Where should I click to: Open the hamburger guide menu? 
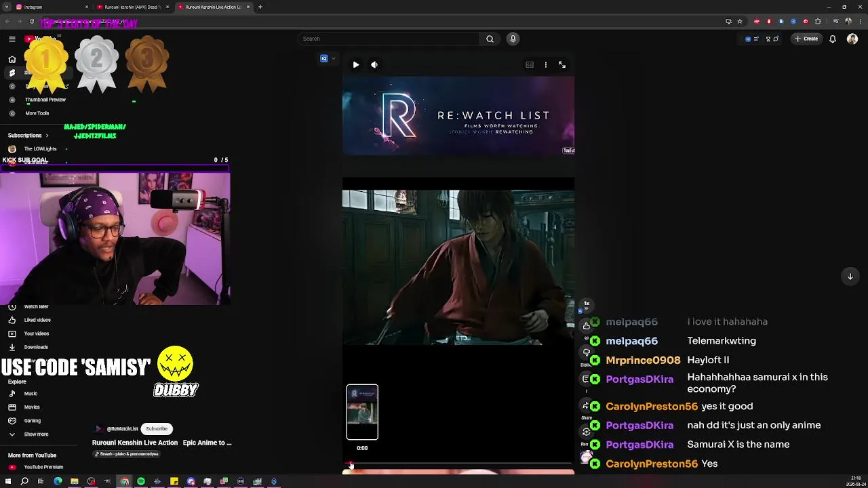point(12,39)
